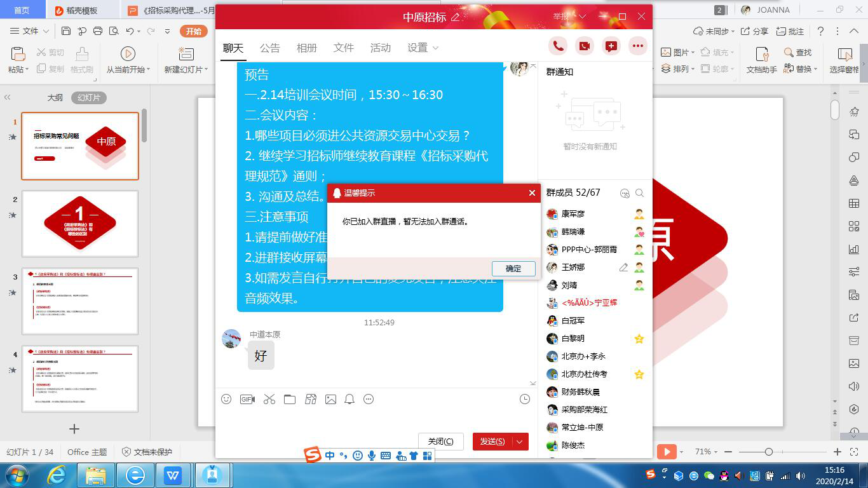Click the zoom slider handle in status bar

(x=769, y=452)
